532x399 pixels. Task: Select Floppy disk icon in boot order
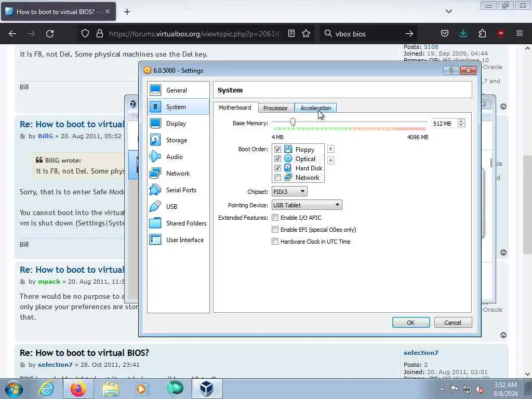[x=288, y=149]
